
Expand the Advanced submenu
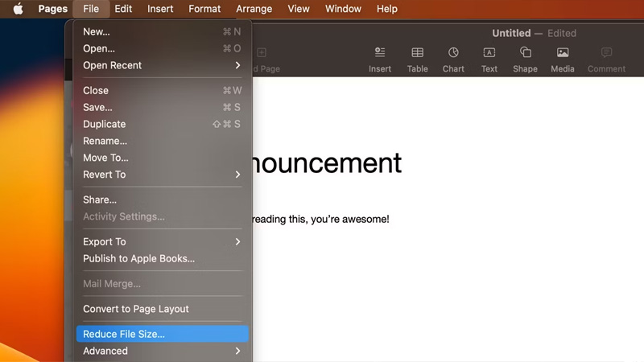[161, 351]
